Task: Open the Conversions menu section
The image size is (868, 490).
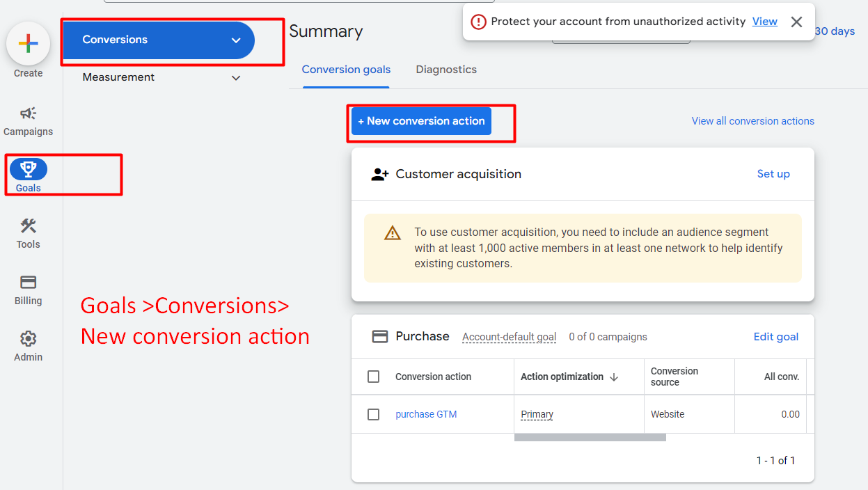Action: 159,40
